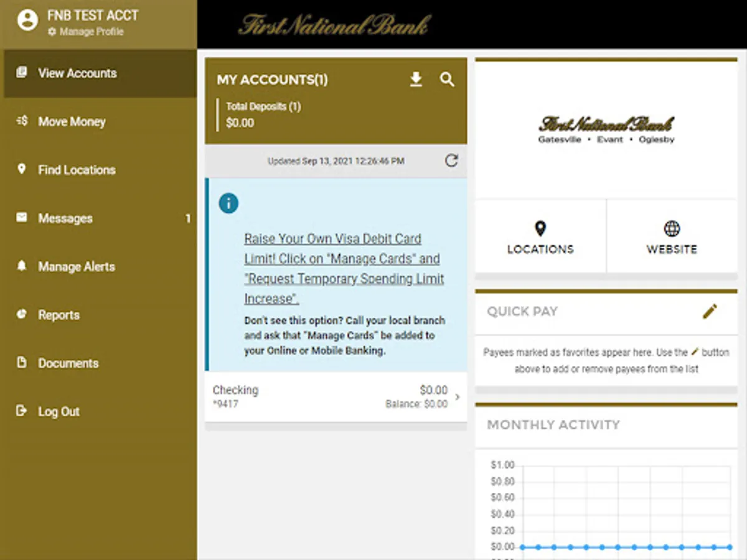Image resolution: width=747 pixels, height=560 pixels.
Task: Open Find Locations in the sidebar
Action: 100,170
